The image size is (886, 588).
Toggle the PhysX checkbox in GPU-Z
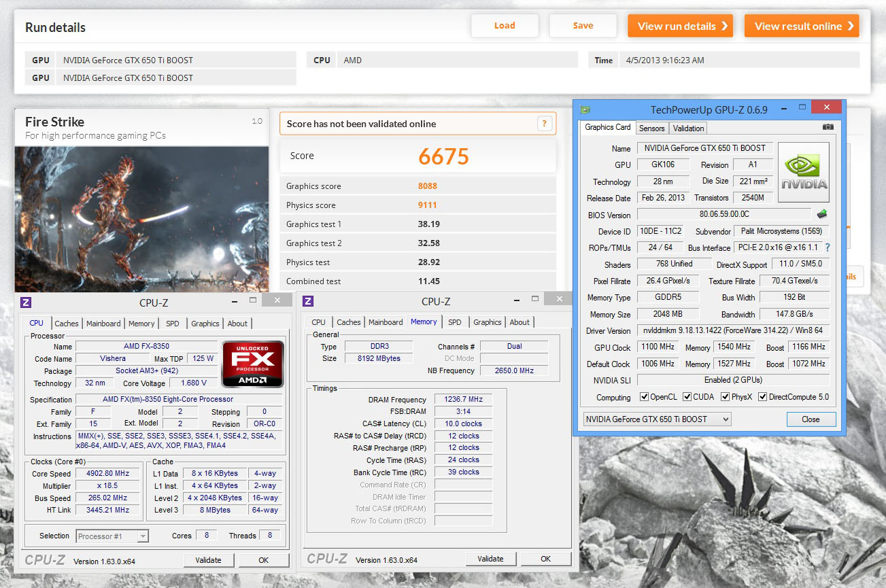click(x=726, y=397)
